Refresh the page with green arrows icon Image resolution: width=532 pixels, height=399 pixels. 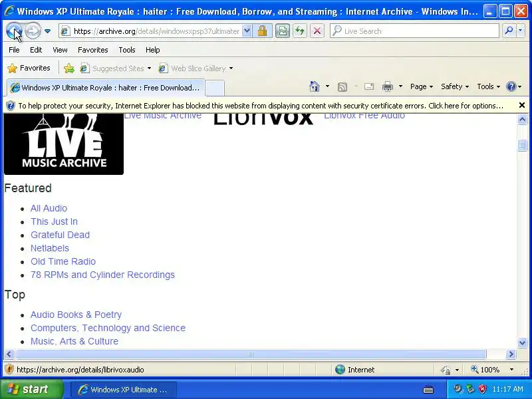click(x=300, y=31)
